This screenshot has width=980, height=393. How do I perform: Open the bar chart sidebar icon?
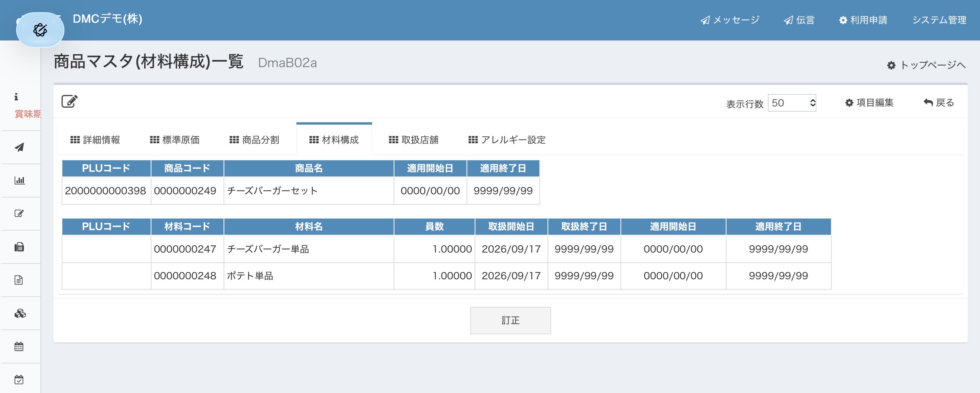coord(19,181)
